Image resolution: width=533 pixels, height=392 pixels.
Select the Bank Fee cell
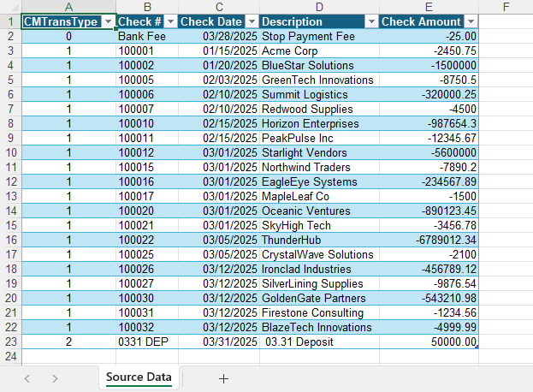pyautogui.click(x=147, y=37)
